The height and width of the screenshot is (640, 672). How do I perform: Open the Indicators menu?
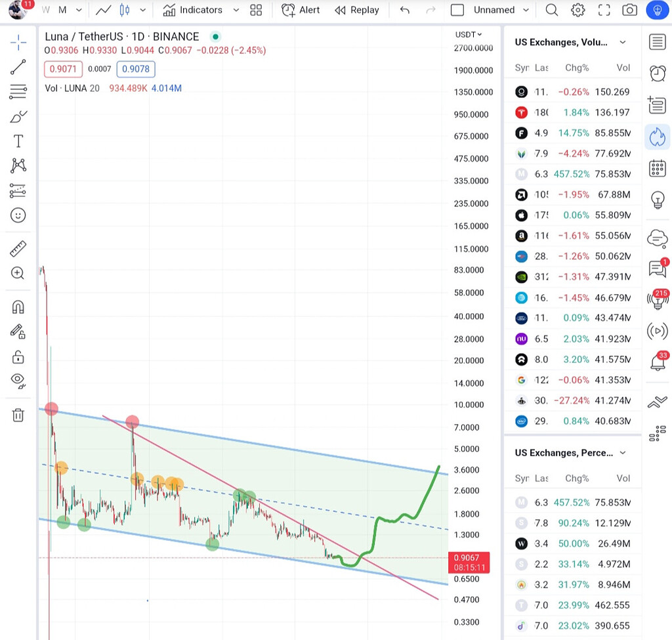(x=193, y=10)
